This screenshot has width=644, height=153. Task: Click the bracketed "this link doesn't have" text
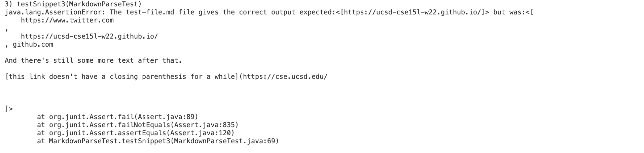[121, 77]
